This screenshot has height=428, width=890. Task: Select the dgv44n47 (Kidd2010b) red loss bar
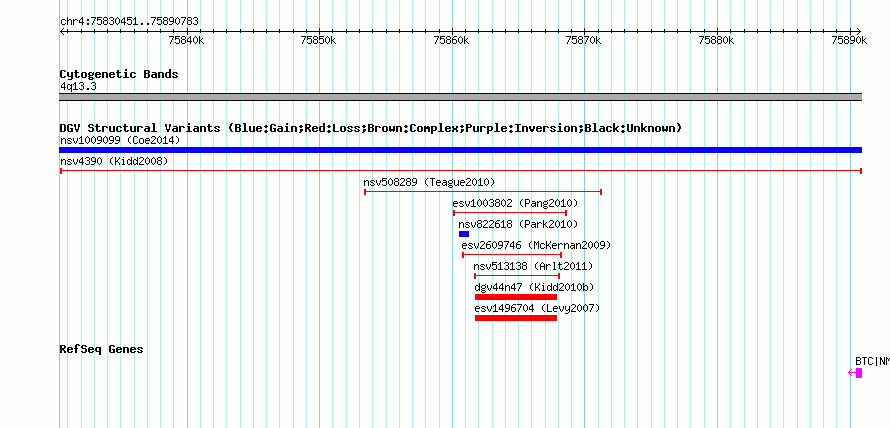[515, 297]
